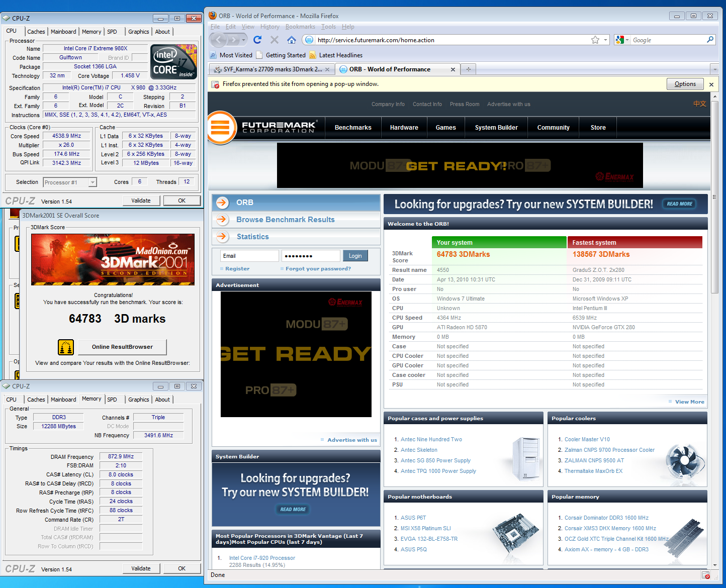This screenshot has height=588, width=726.
Task: Click Validate in top CPU-Z window
Action: [141, 201]
